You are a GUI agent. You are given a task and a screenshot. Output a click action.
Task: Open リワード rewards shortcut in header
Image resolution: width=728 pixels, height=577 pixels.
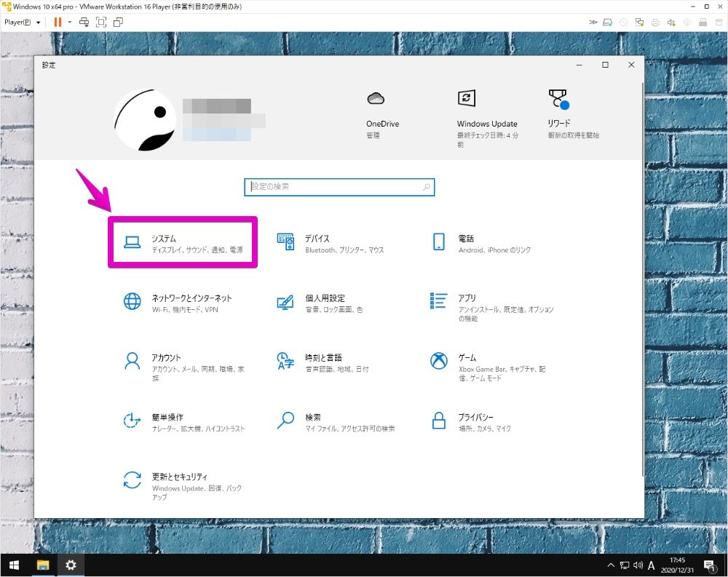(x=573, y=114)
